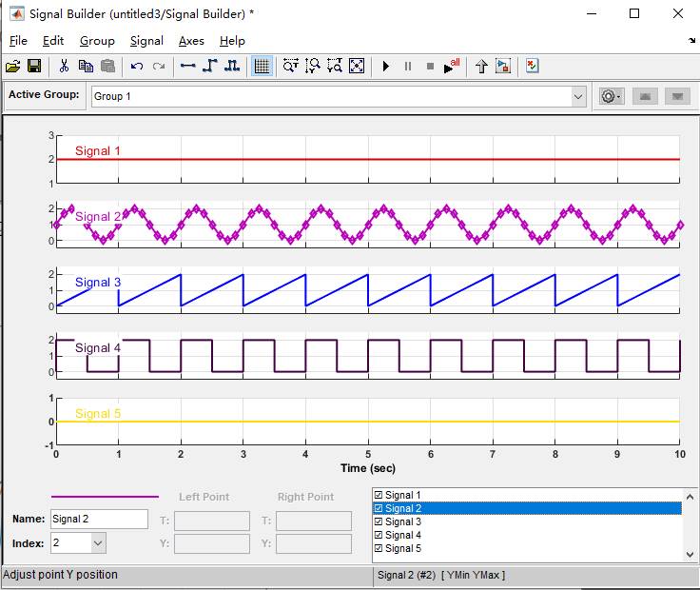700x590 pixels.
Task: Open the Axes menu
Action: point(191,41)
